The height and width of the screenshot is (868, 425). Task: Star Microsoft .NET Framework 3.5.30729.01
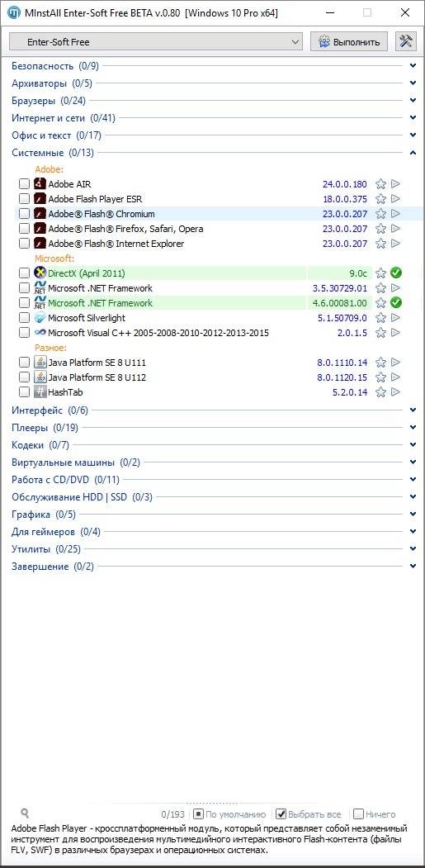click(x=380, y=288)
